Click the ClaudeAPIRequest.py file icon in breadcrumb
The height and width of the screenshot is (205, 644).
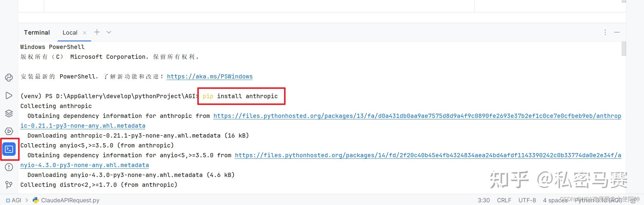pyautogui.click(x=35, y=200)
